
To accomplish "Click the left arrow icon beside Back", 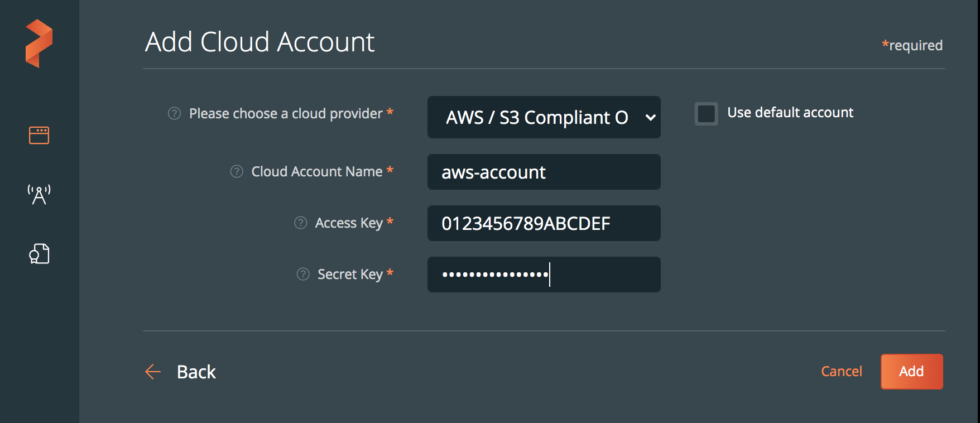I will coord(153,372).
